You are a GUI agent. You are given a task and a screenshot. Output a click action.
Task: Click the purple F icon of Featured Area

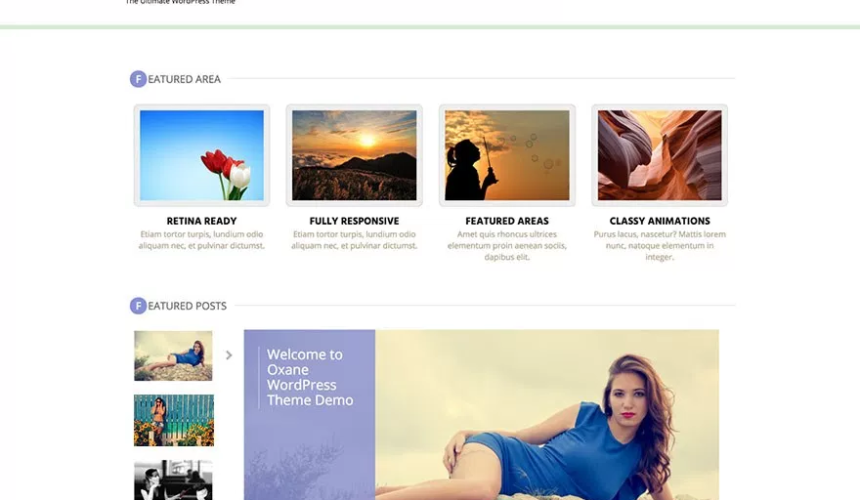[x=138, y=79]
